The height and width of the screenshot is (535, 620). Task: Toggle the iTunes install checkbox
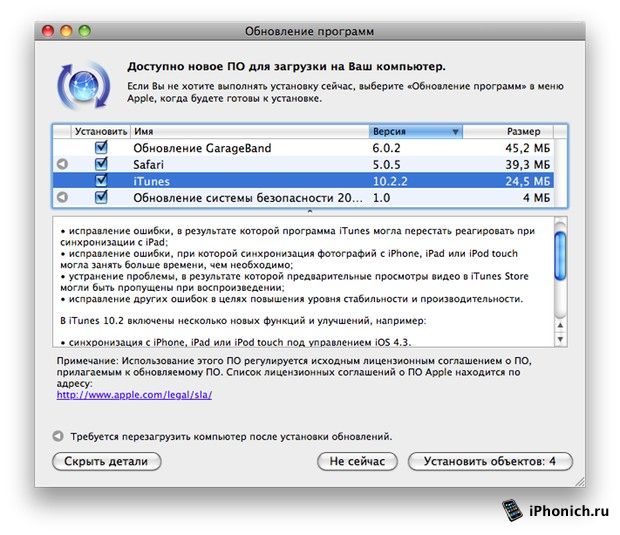click(101, 180)
